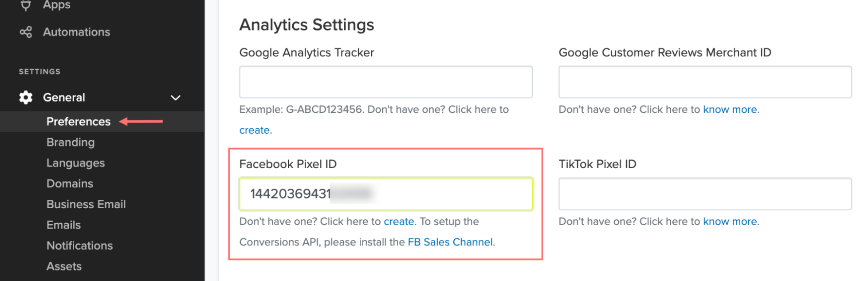This screenshot has width=868, height=281.
Task: Select Preferences under General
Action: coord(79,122)
